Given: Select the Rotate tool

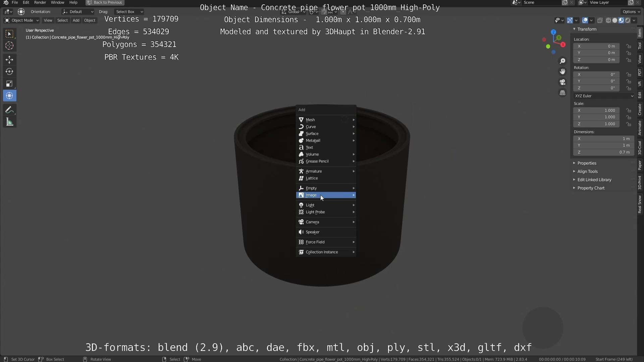Looking at the screenshot, I should coord(9,72).
